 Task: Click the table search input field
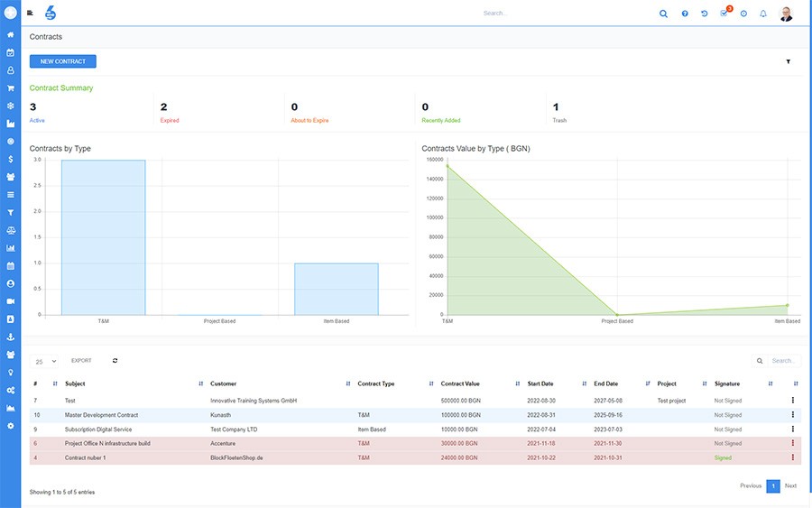coord(782,361)
